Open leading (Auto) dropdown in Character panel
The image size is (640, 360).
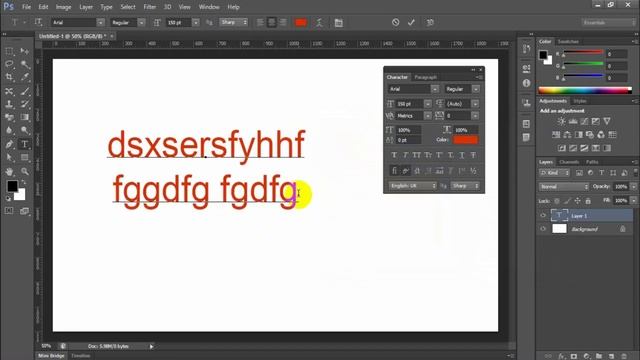[x=475, y=104]
